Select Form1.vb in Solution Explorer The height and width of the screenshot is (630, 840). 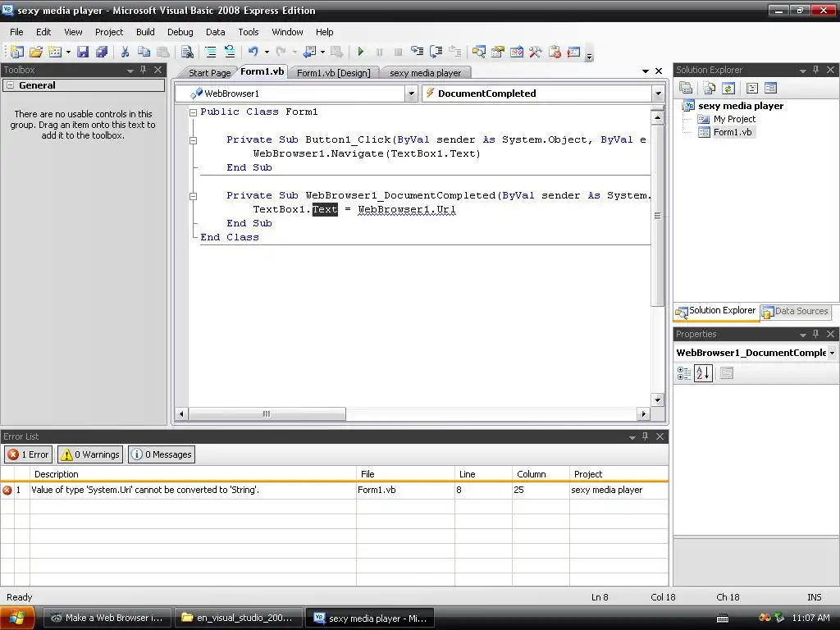point(732,132)
